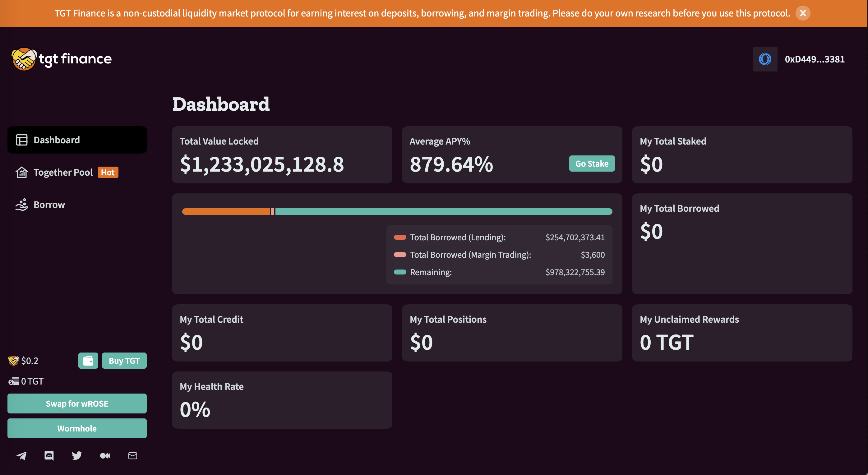This screenshot has height=475, width=868.
Task: Click the Buy TGT button
Action: 124,361
